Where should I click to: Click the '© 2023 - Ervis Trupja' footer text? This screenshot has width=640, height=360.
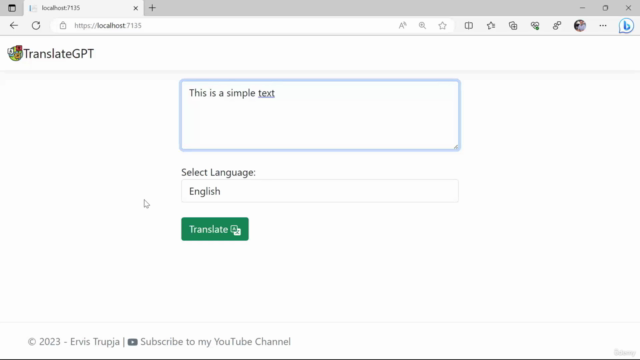click(x=73, y=342)
